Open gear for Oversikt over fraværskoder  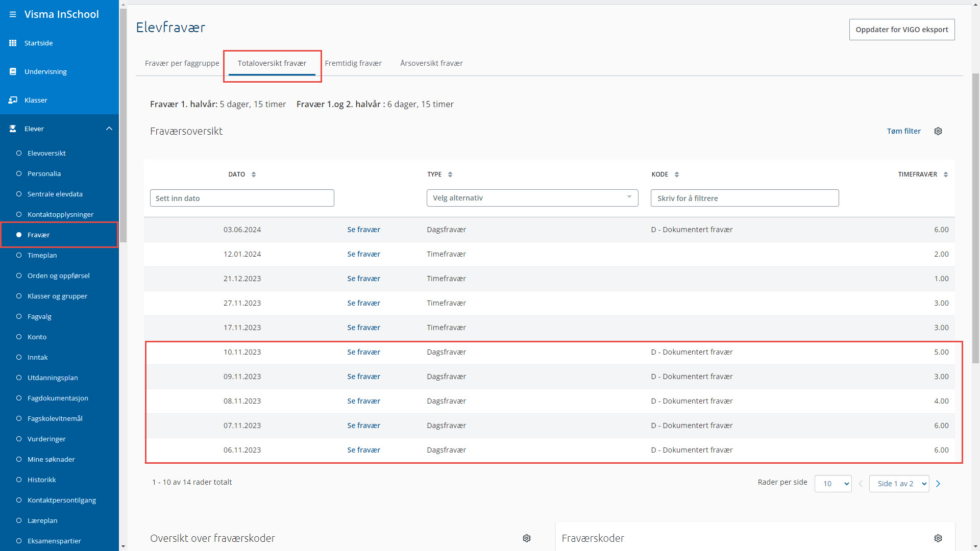[x=527, y=538]
